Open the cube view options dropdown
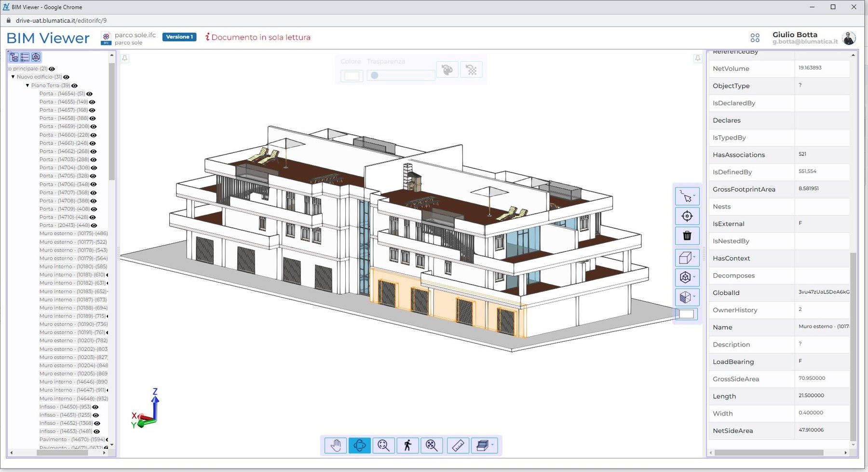Screen dimensions: 868x472 pyautogui.click(x=694, y=257)
